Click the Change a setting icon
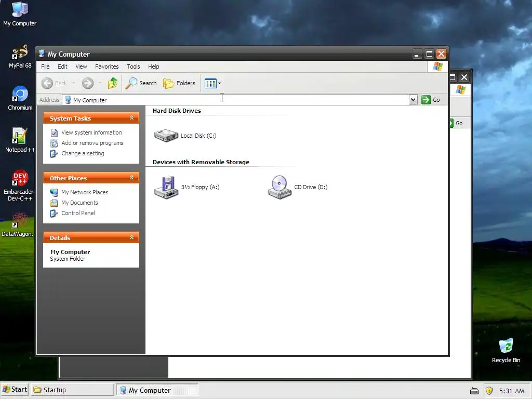Image resolution: width=532 pixels, height=399 pixels. 54,154
